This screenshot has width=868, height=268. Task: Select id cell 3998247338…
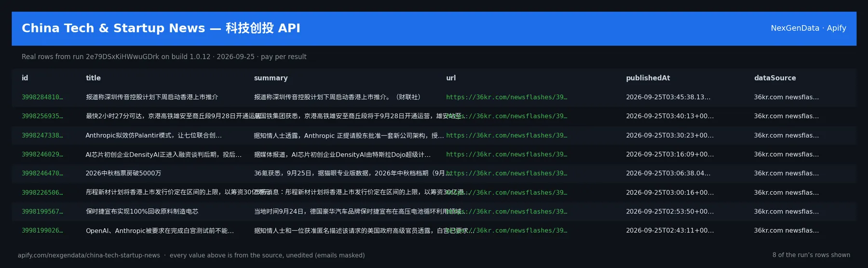coord(42,135)
